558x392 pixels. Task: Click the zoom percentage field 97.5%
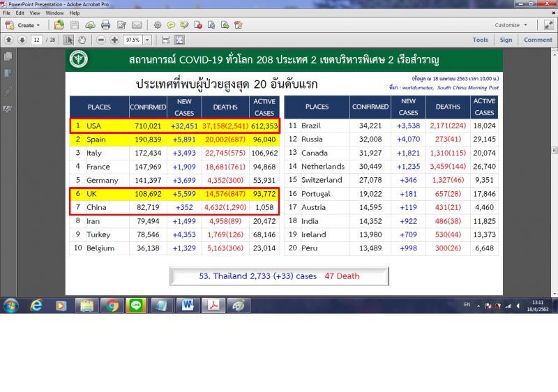coord(133,40)
